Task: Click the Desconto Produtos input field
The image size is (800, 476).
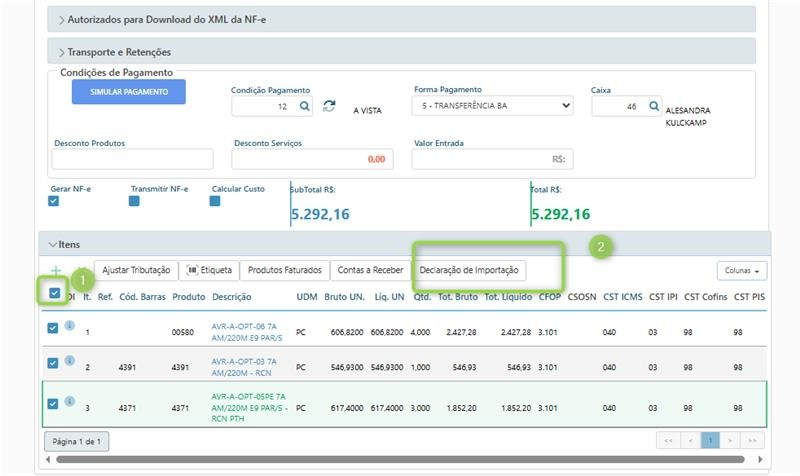Action: click(133, 159)
